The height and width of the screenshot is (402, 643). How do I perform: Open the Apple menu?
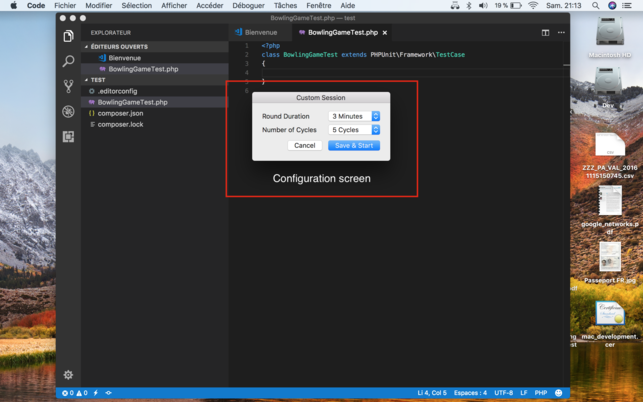click(14, 5)
